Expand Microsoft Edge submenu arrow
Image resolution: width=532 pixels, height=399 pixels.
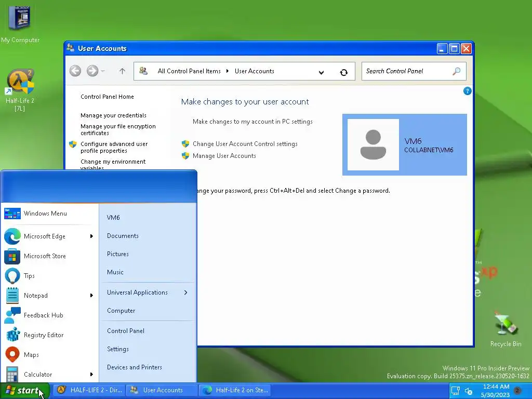pyautogui.click(x=91, y=236)
